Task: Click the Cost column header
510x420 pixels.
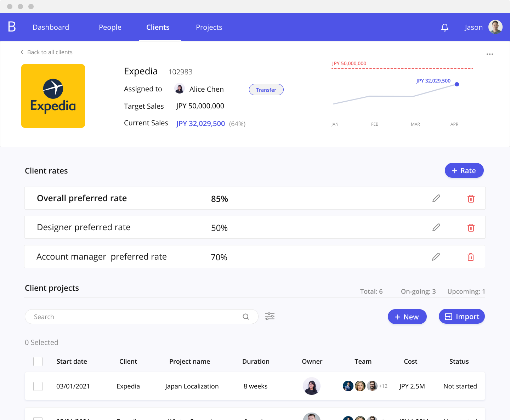Action: pyautogui.click(x=410, y=361)
